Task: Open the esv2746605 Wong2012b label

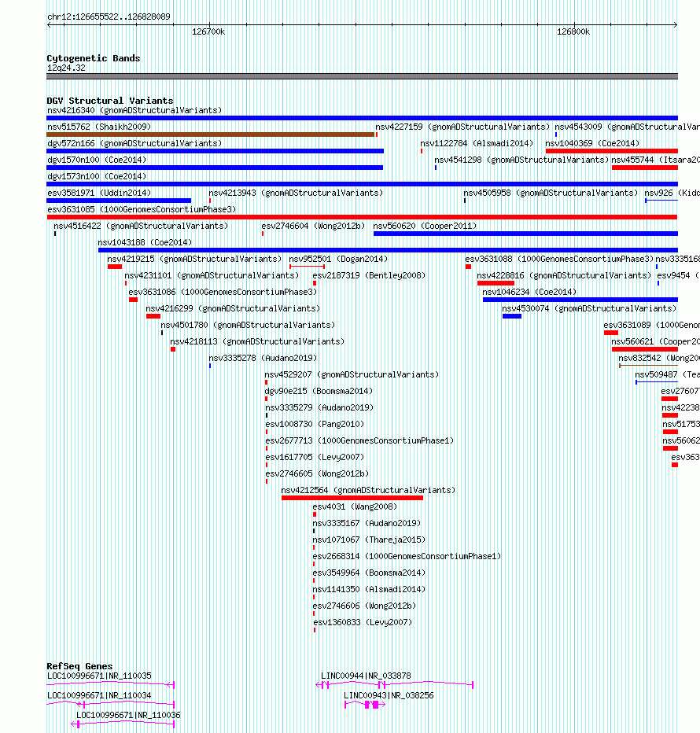Action: [317, 473]
